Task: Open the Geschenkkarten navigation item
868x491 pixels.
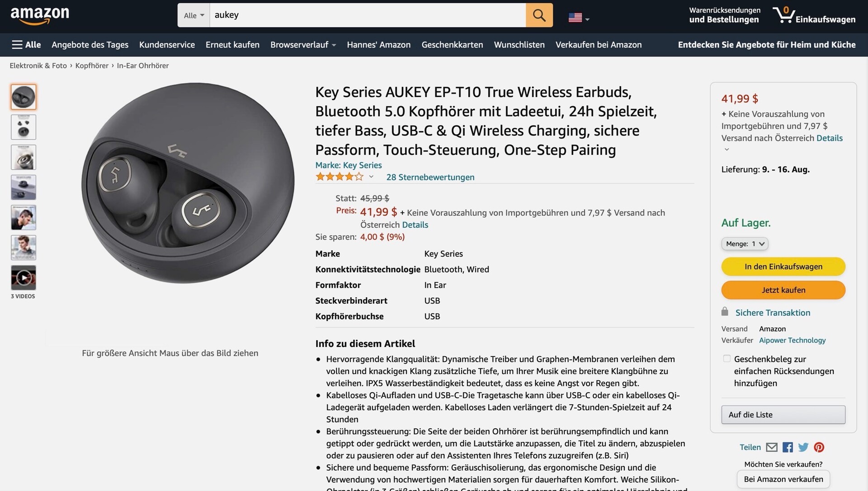Action: 452,45
